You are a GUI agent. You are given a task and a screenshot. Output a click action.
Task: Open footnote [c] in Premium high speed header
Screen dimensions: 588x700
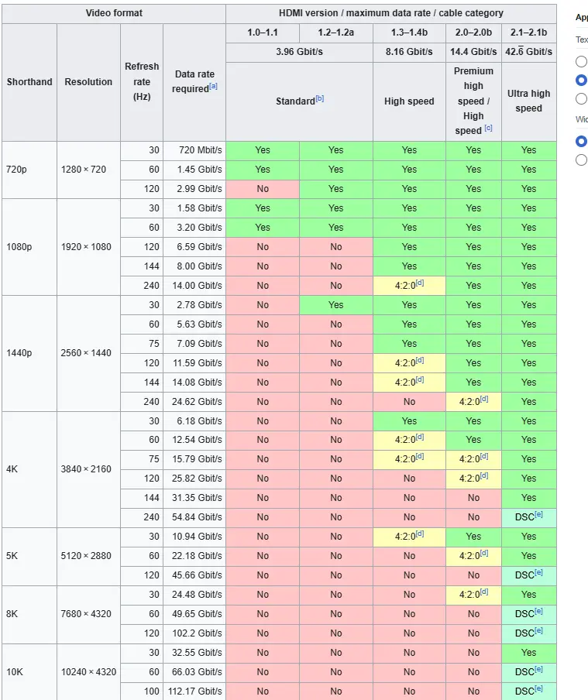click(x=488, y=128)
